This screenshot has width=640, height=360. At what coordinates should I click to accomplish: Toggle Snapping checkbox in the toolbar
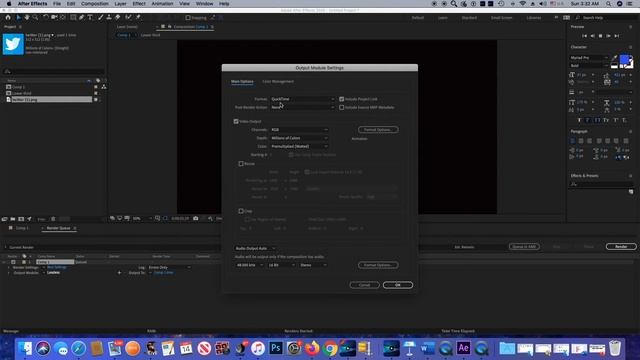188,18
